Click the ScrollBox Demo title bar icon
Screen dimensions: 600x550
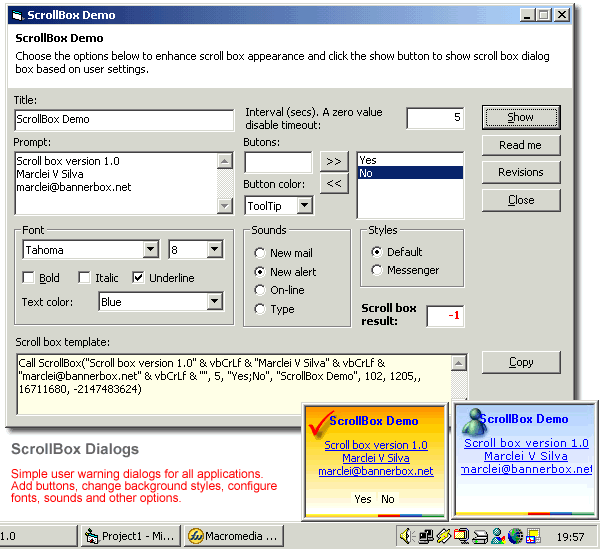pos(15,15)
